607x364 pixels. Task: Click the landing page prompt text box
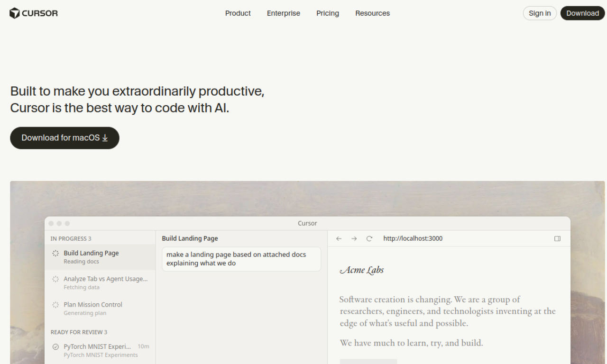(x=241, y=259)
